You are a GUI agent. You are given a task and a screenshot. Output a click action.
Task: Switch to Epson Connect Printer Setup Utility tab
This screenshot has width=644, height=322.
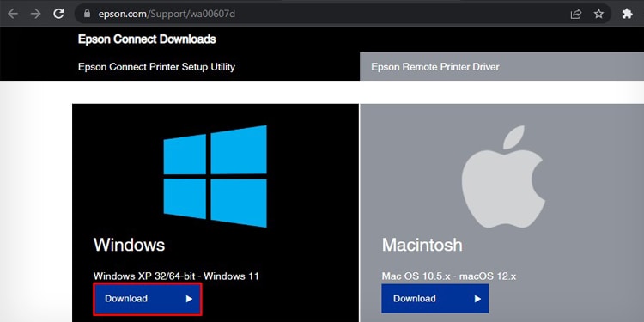coord(156,66)
